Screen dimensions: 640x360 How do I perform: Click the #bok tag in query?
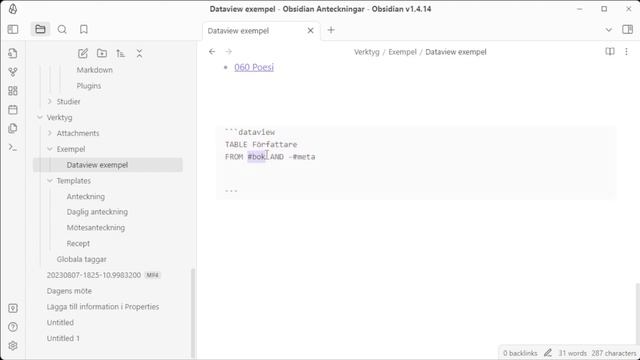point(256,157)
